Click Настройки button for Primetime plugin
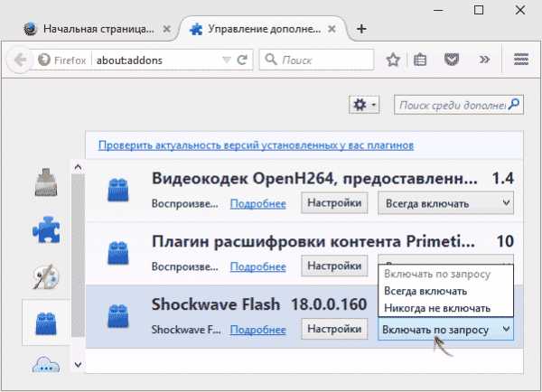Screen dimensions: 542x392 click(x=334, y=266)
